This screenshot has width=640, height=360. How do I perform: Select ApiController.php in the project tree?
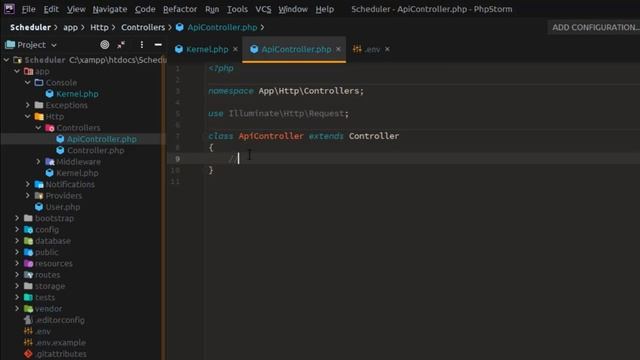pos(102,139)
